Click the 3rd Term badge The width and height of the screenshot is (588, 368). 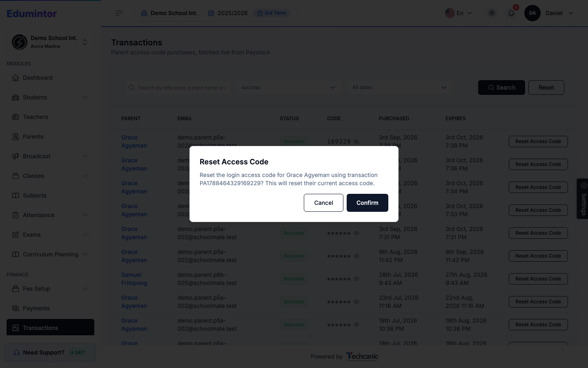[272, 13]
